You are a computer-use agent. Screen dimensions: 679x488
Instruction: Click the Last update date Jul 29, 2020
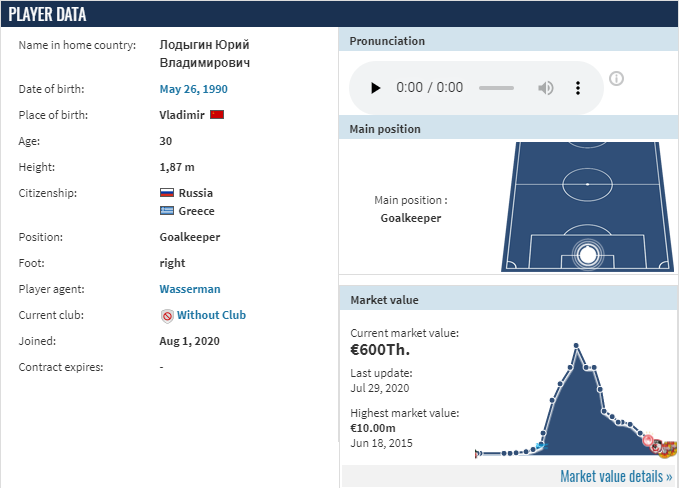(x=380, y=388)
